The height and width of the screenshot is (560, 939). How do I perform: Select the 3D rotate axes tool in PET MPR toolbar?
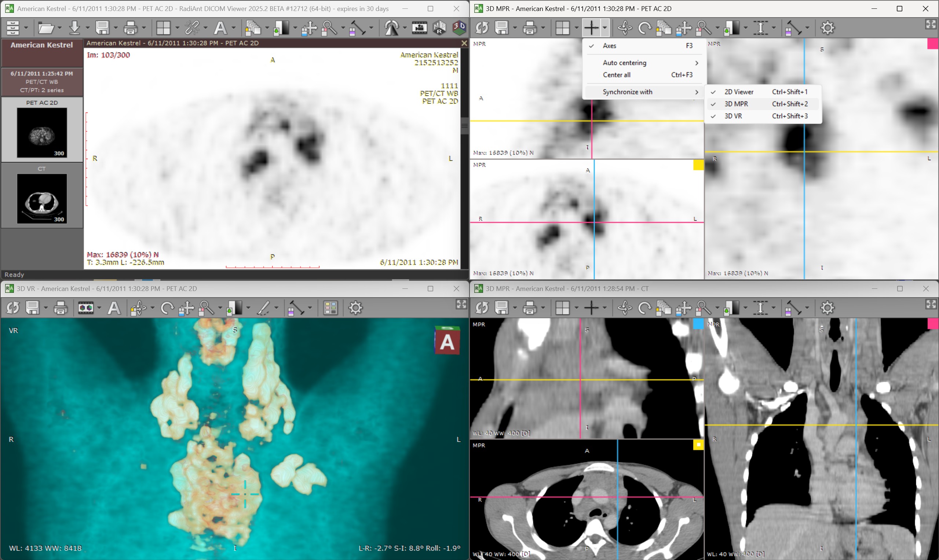625,27
